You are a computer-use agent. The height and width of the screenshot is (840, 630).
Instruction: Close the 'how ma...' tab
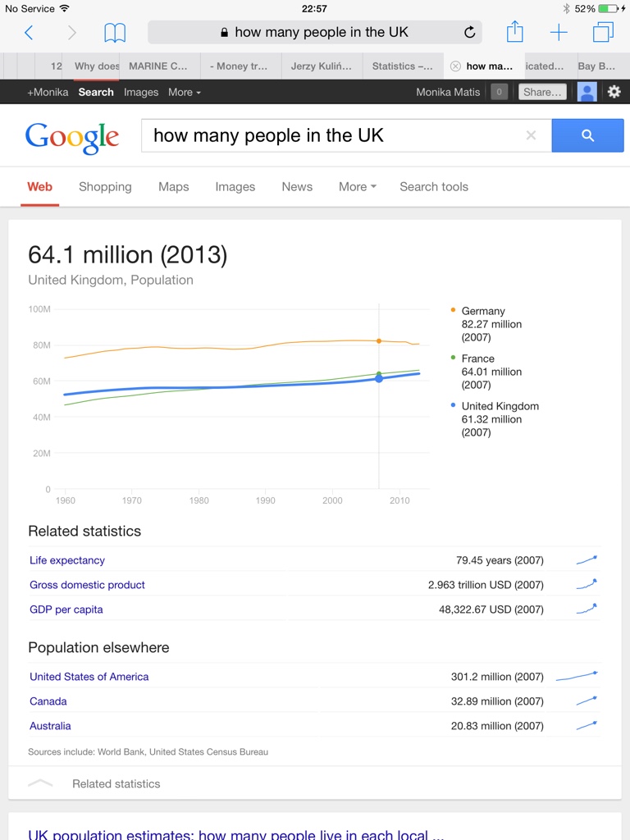click(x=455, y=66)
